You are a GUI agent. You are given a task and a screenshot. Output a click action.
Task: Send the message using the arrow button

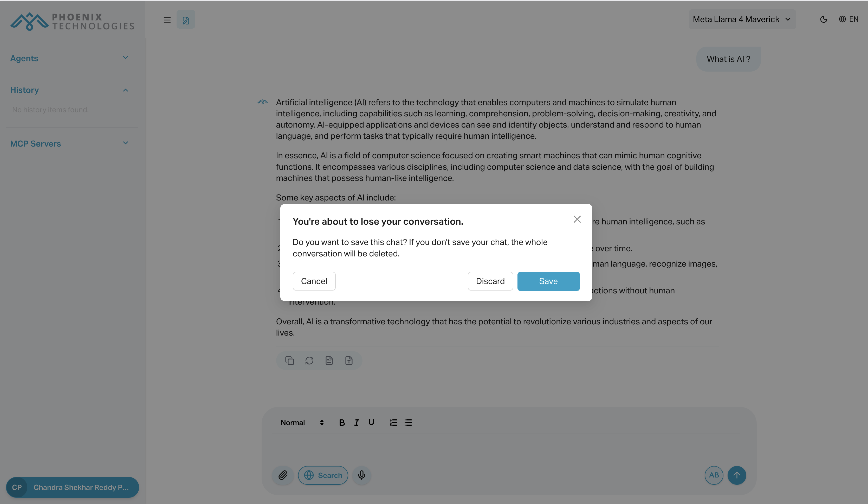coord(737,475)
